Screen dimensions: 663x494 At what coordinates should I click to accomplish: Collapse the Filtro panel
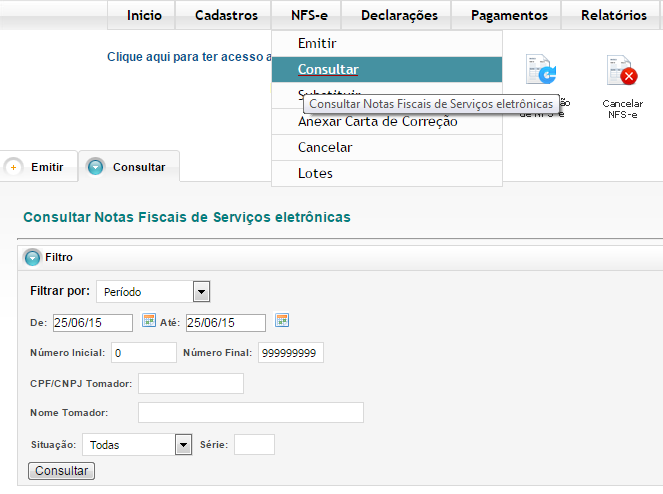click(x=33, y=258)
